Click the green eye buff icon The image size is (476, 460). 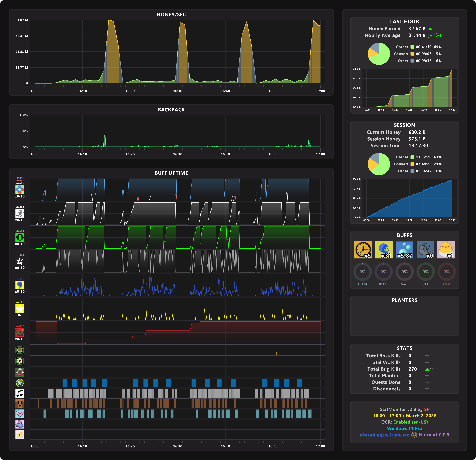(x=20, y=237)
